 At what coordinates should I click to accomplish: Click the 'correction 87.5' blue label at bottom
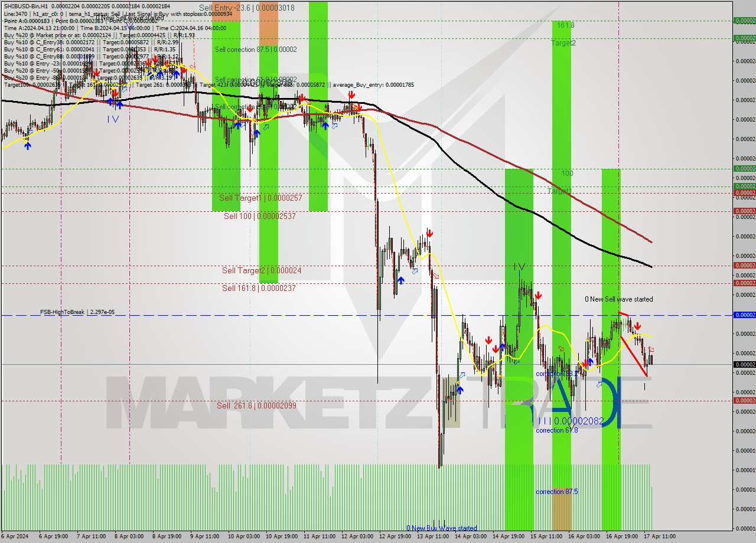[557, 492]
